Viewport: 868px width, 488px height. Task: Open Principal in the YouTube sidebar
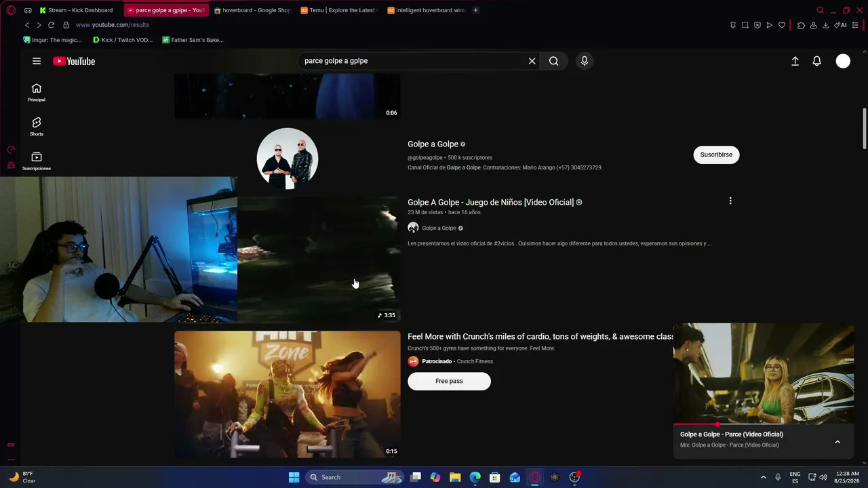point(37,93)
